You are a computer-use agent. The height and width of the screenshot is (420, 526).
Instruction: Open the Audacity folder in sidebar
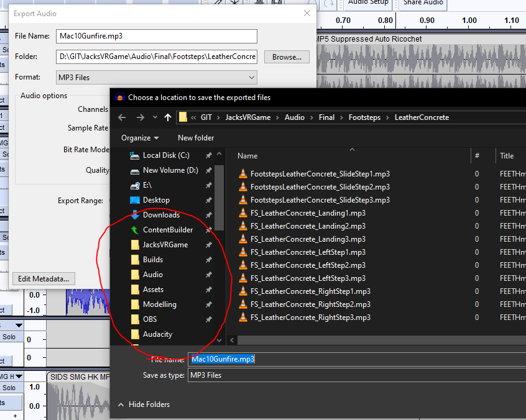157,334
